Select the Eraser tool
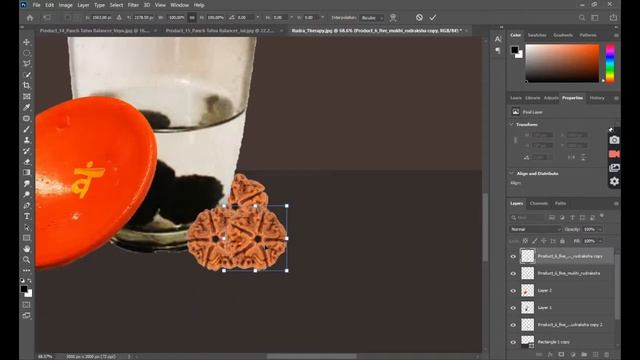The height and width of the screenshot is (360, 640). [x=27, y=162]
